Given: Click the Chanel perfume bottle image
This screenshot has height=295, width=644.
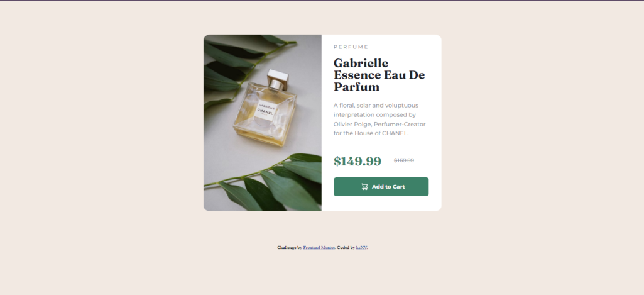Looking at the screenshot, I should pos(263,123).
